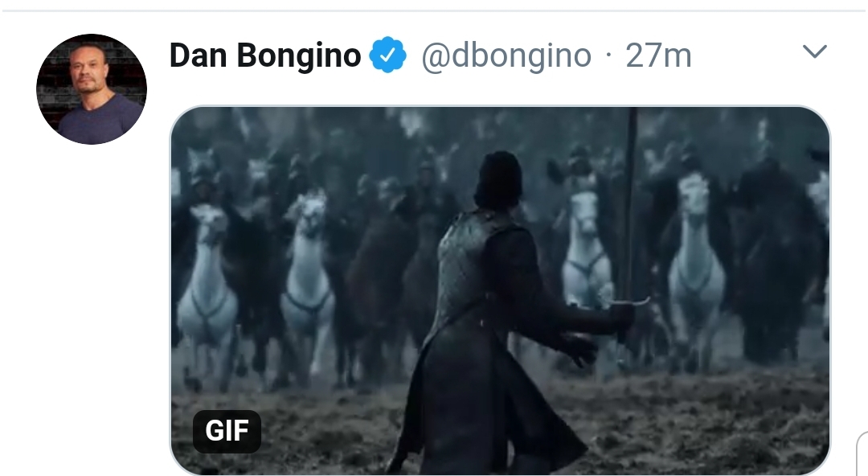Screen dimensions: 868x476
Task: Click the partial card at bottom right edge
Action: pyautogui.click(x=862, y=453)
